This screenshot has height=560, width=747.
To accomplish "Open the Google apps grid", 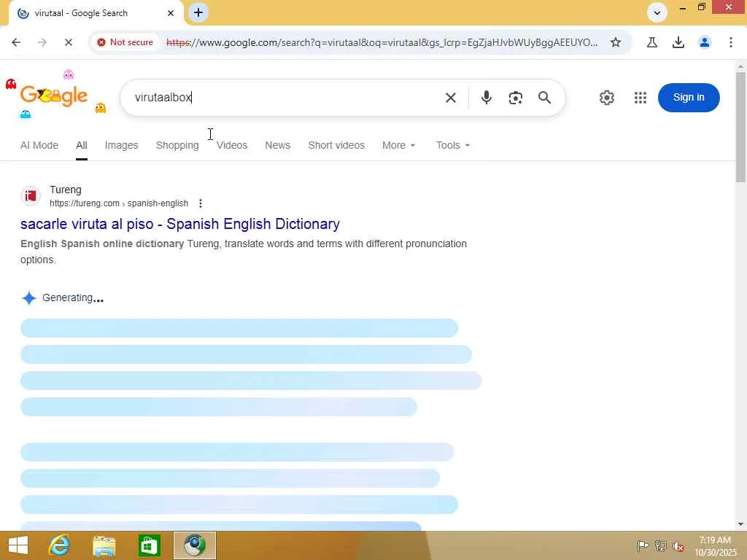I will pyautogui.click(x=640, y=98).
